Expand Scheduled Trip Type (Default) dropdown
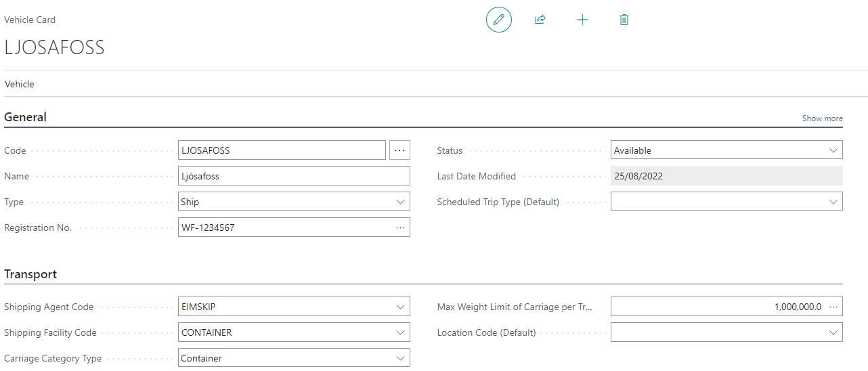Viewport: 868px width, 371px height. click(833, 202)
